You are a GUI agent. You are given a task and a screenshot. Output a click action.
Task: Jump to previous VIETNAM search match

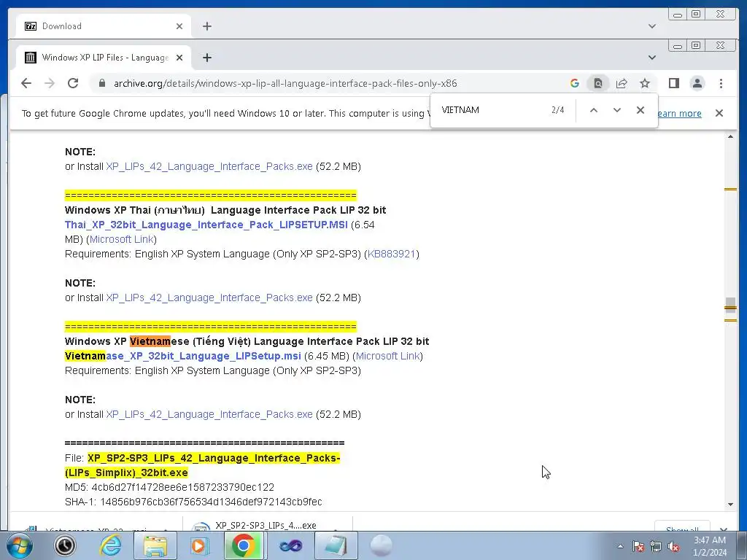point(594,110)
